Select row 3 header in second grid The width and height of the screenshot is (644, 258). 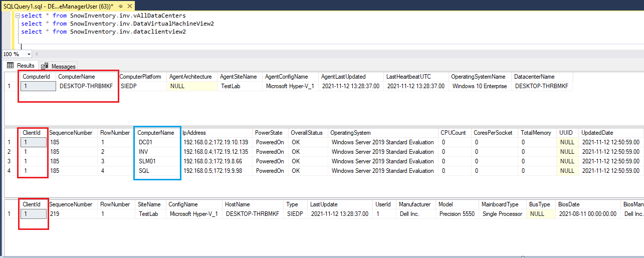click(x=12, y=161)
